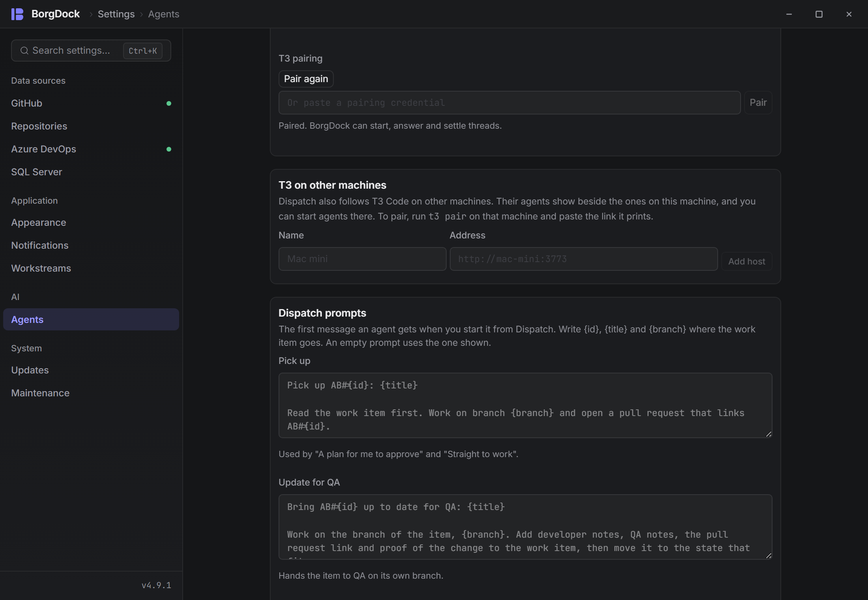Click the Application section heading
This screenshot has height=600, width=868.
pos(34,201)
